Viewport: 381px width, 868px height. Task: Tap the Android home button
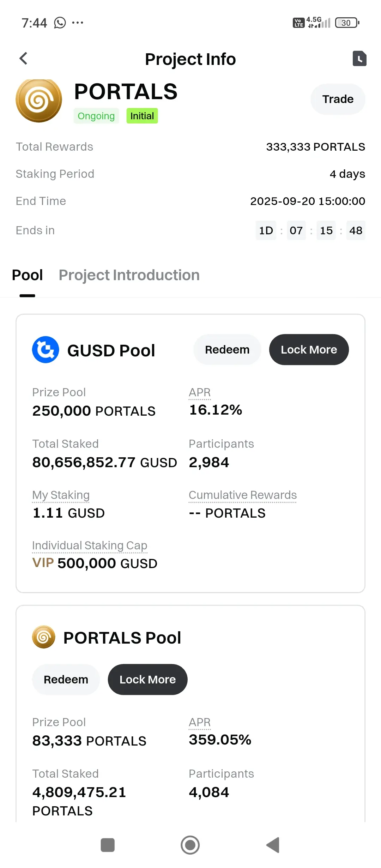tap(190, 845)
